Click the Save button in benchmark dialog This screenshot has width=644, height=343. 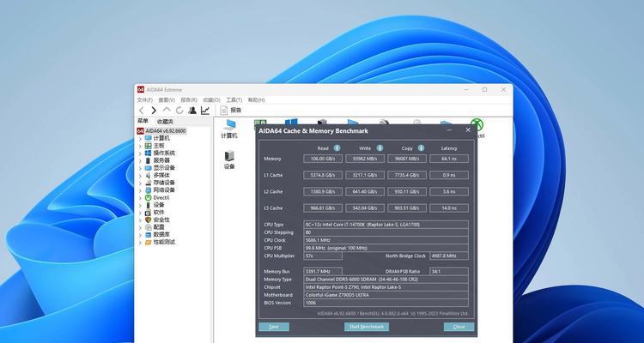click(274, 327)
